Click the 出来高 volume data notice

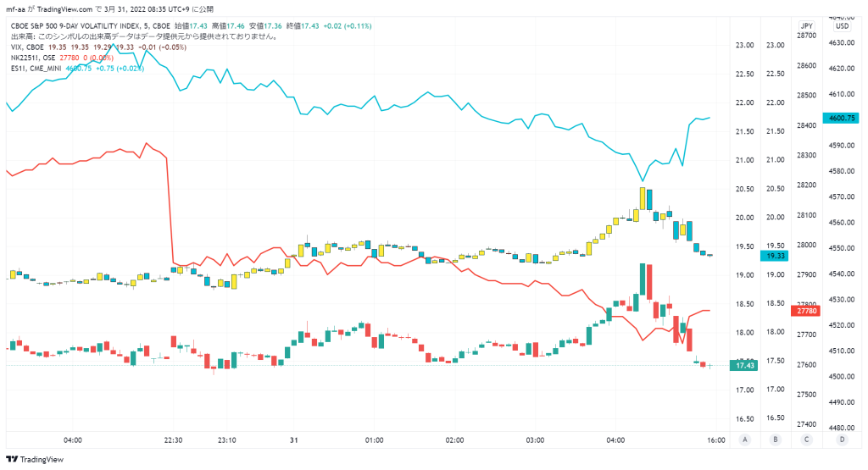coord(144,36)
